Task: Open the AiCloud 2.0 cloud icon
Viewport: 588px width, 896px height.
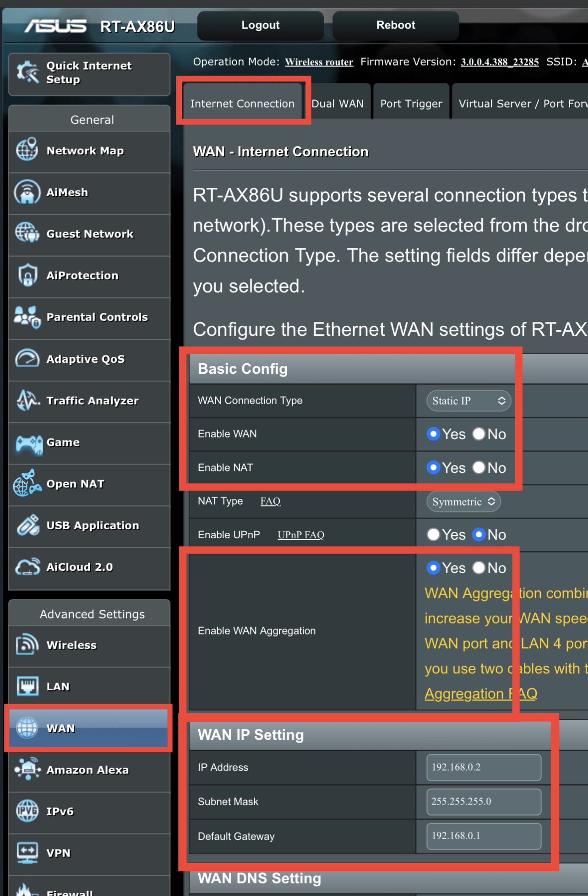Action: pos(27,567)
